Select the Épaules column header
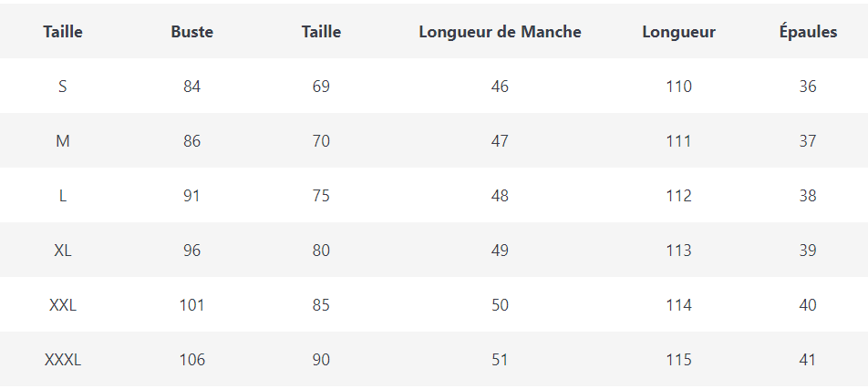 tap(808, 32)
